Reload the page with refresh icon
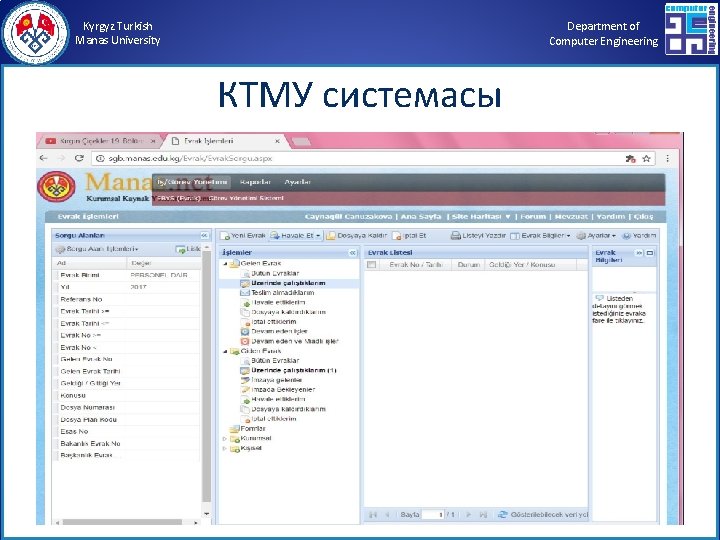Viewport: 720px width, 540px height. (x=79, y=158)
